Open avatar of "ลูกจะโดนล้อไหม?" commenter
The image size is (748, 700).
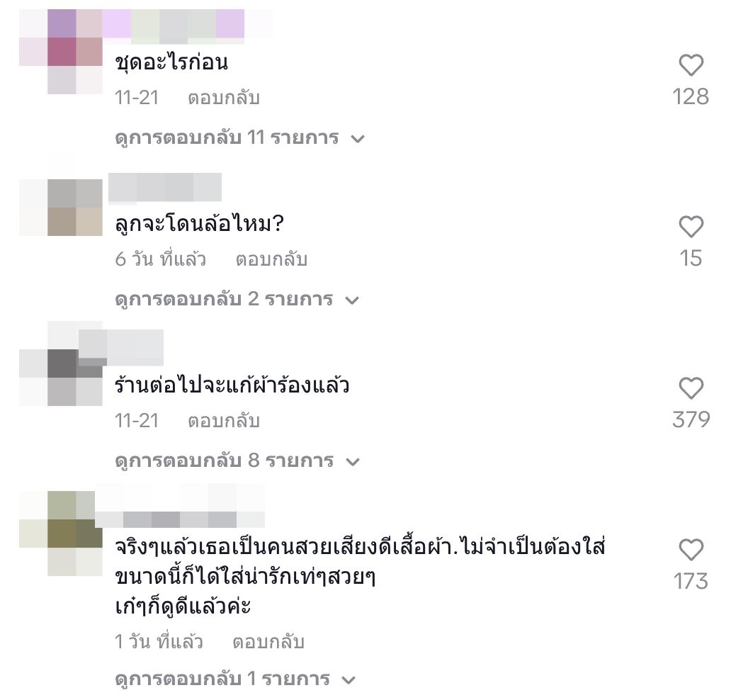(x=61, y=207)
